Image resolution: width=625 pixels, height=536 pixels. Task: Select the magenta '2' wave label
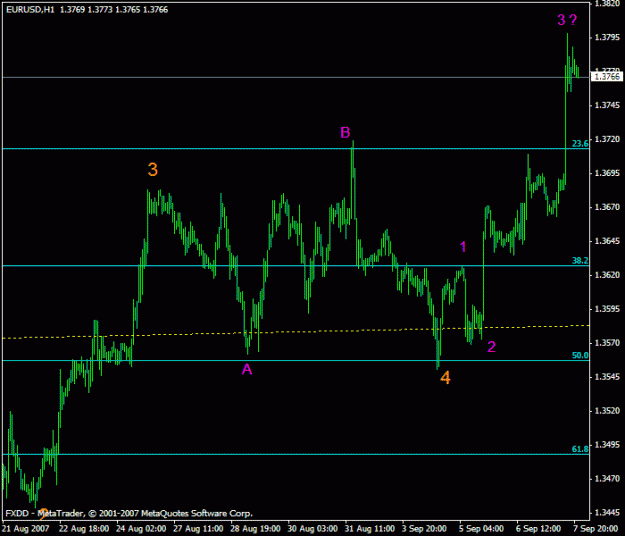491,347
